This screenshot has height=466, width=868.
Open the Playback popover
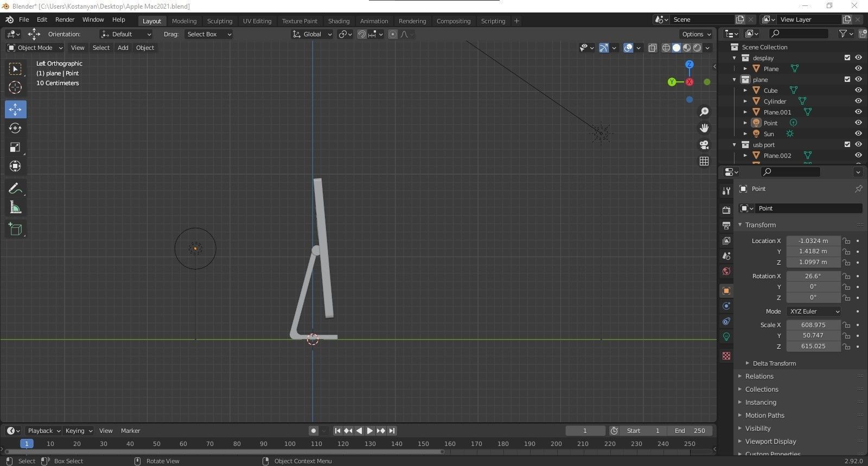43,431
